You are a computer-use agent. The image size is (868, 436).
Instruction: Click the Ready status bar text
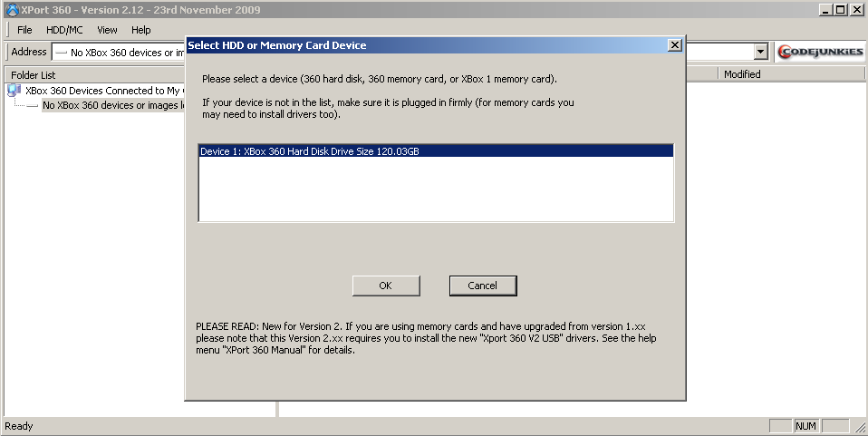[x=19, y=426]
